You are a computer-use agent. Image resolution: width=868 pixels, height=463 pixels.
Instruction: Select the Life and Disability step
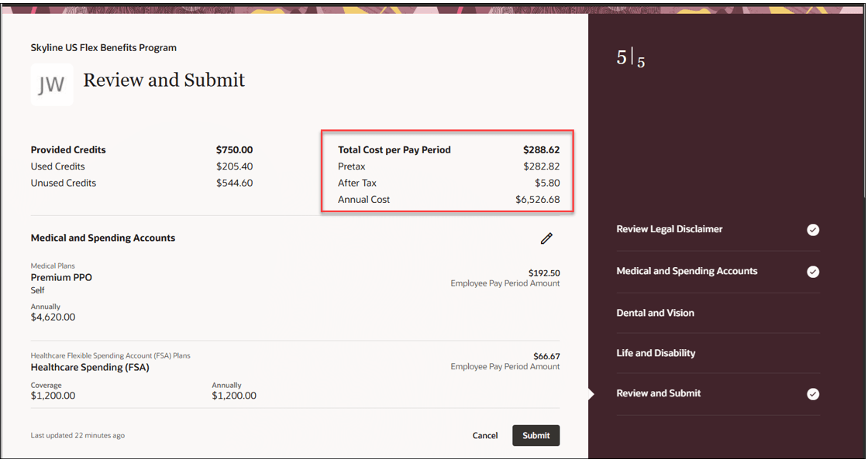[656, 353]
